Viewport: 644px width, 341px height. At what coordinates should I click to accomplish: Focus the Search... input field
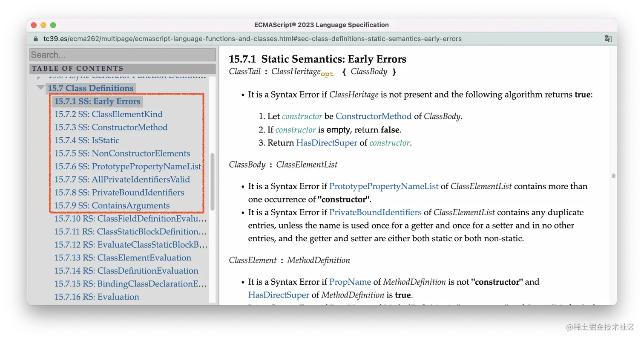123,55
